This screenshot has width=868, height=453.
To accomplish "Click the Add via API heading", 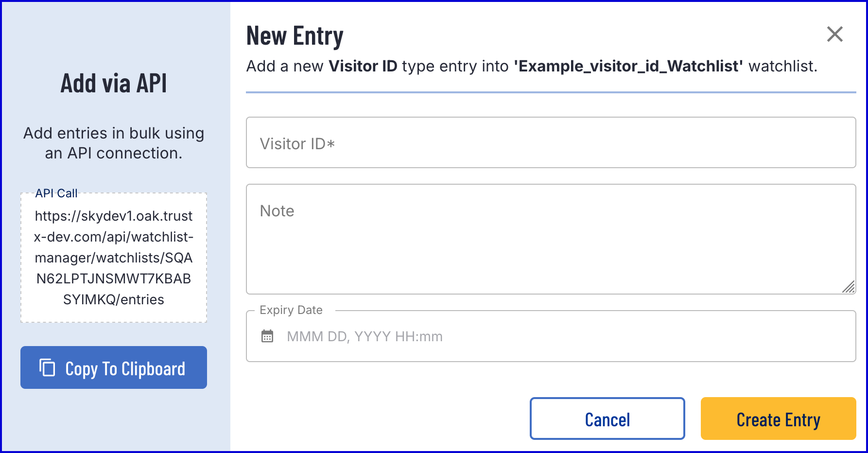I will click(x=114, y=83).
